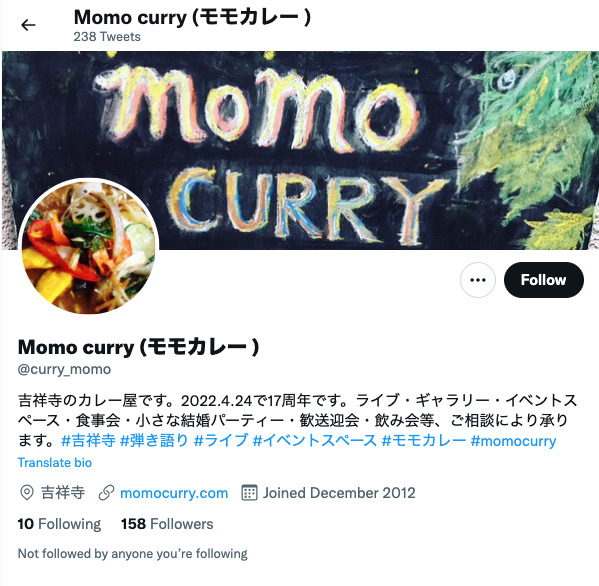Open the #弾き語り hashtag
The image size is (599, 586).
pyautogui.click(x=154, y=440)
